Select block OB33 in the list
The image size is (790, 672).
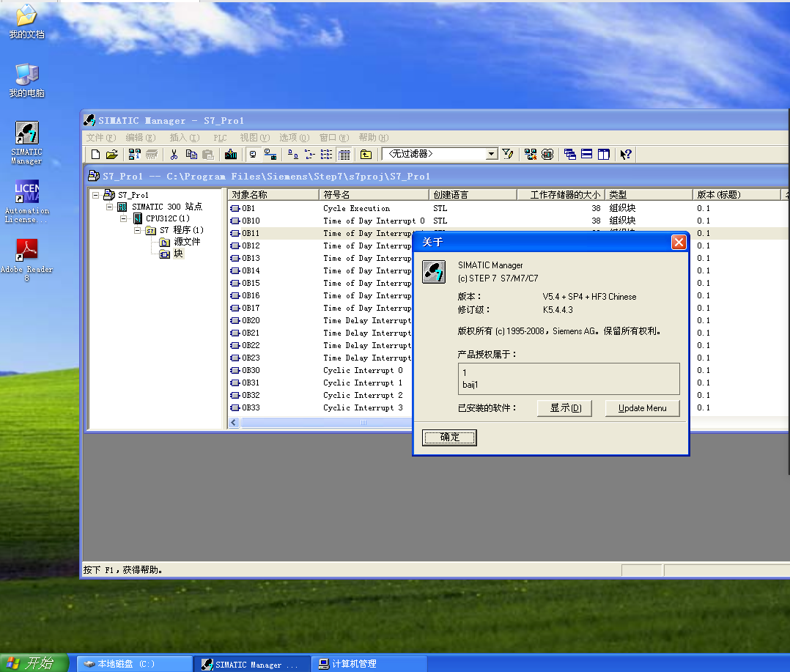tap(251, 407)
